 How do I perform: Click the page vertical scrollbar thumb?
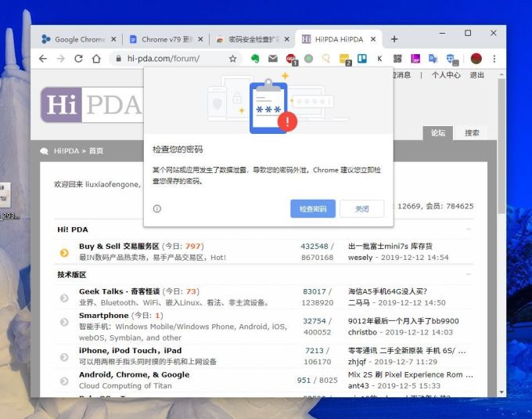pos(501,146)
